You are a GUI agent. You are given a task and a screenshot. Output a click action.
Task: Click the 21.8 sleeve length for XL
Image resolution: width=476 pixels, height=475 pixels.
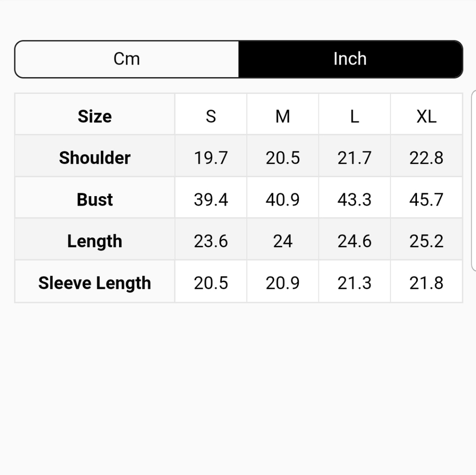click(x=426, y=283)
